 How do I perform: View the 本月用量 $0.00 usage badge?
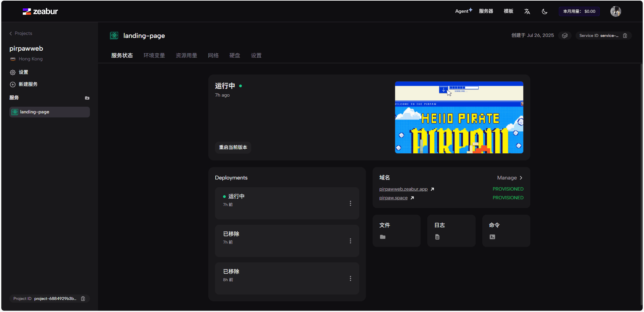pos(579,11)
